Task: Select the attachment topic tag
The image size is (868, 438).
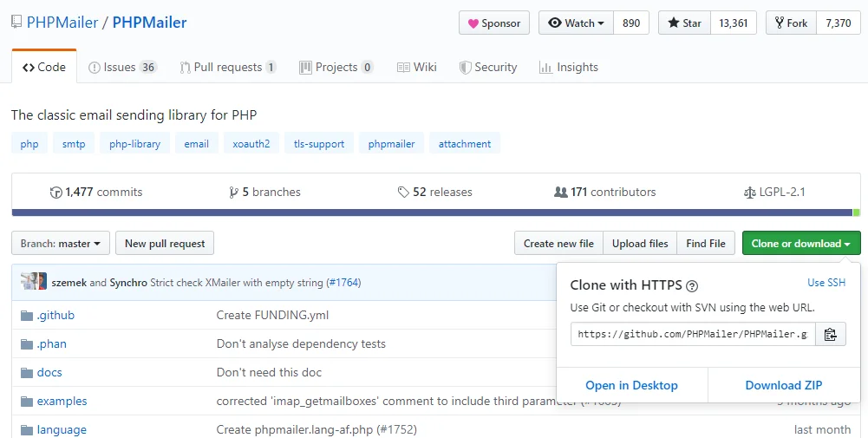Action: pos(465,143)
